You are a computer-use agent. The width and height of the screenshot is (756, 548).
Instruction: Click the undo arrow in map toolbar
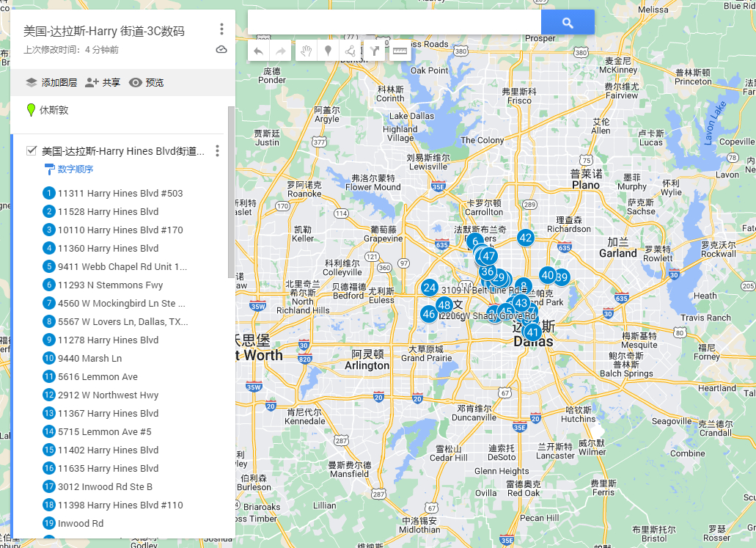coord(258,51)
